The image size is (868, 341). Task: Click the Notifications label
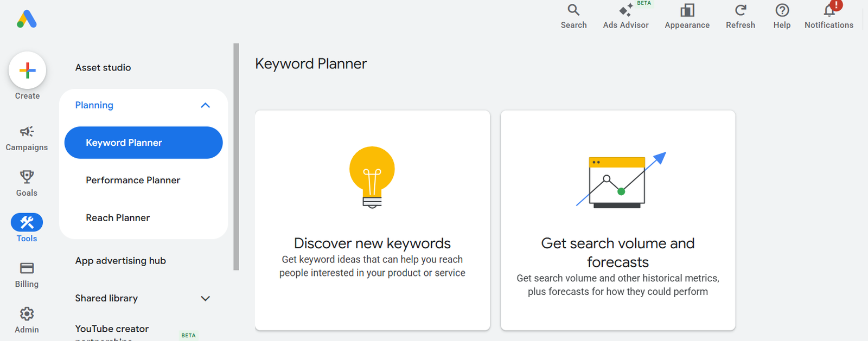coord(828,25)
